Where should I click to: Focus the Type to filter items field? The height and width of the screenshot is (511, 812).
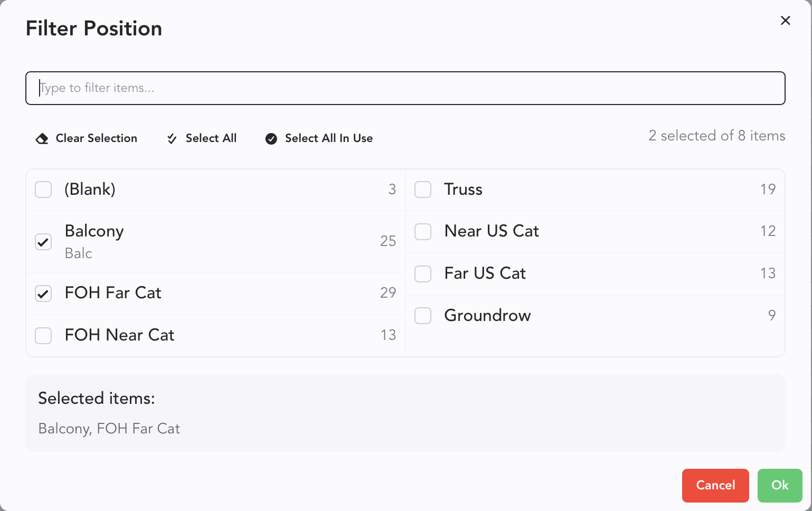[x=405, y=88]
